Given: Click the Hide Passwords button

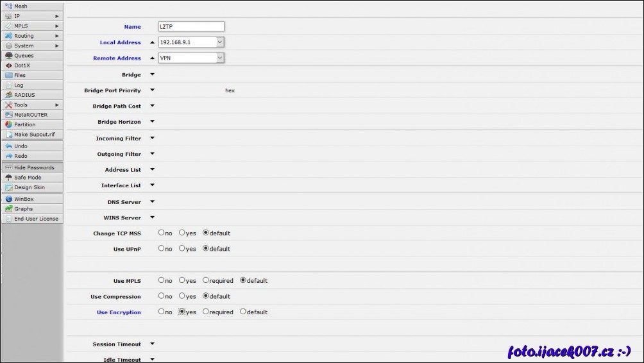Looking at the screenshot, I should point(32,167).
